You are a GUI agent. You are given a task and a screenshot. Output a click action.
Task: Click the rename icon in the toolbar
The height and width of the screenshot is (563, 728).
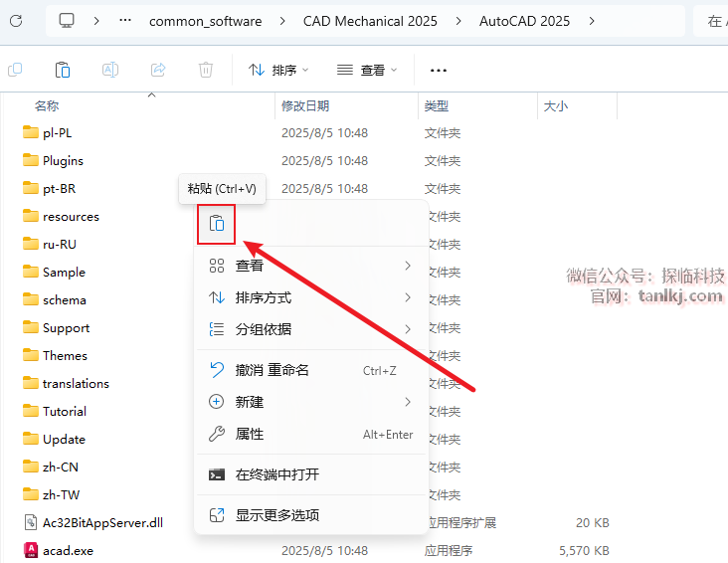coord(110,71)
